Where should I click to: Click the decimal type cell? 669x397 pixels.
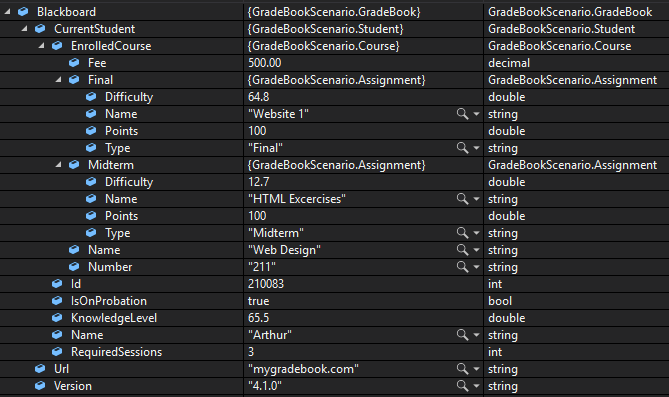point(509,63)
